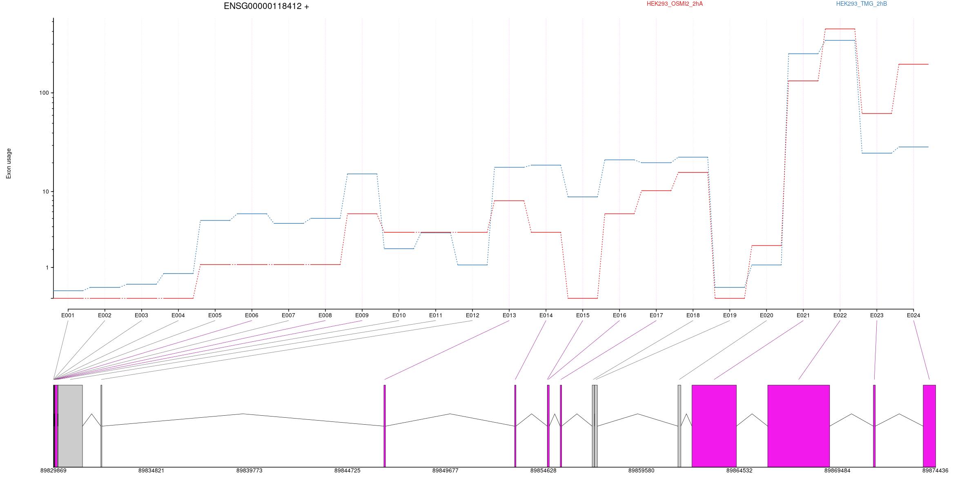980x490 pixels.
Task: Click the 1 y-axis tick label
Action: click(47, 267)
